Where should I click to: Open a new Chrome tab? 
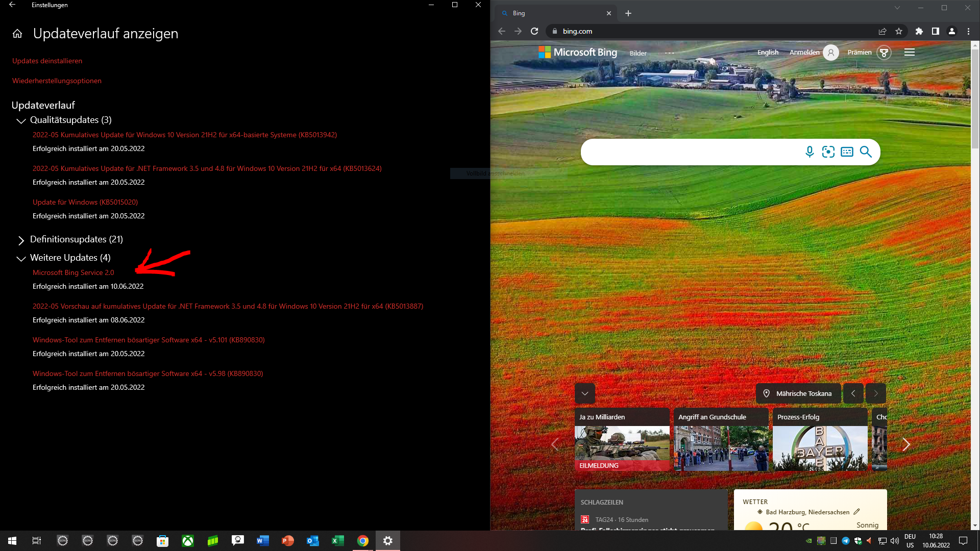pos(628,13)
